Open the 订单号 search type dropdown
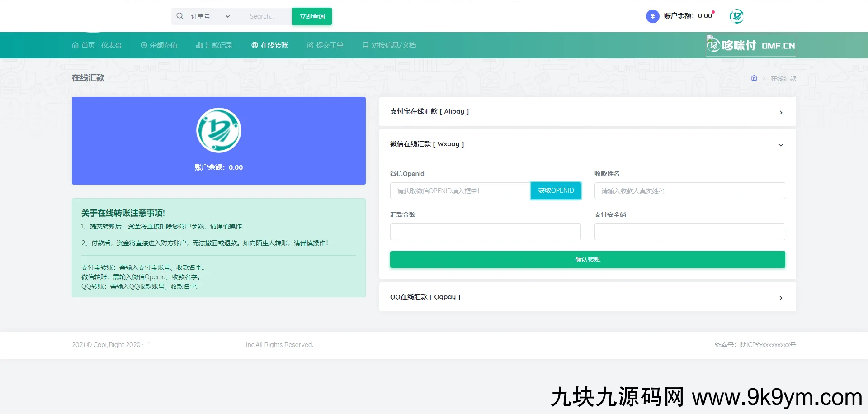 click(x=211, y=16)
